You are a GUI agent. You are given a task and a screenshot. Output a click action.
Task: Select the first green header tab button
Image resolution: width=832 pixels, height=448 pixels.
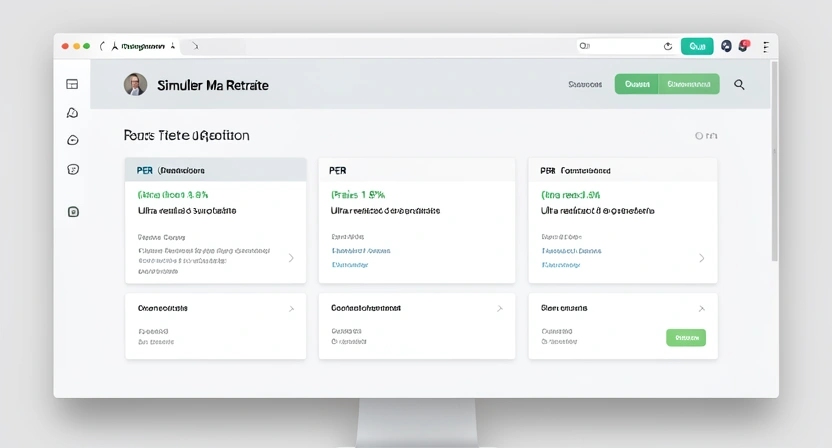637,84
